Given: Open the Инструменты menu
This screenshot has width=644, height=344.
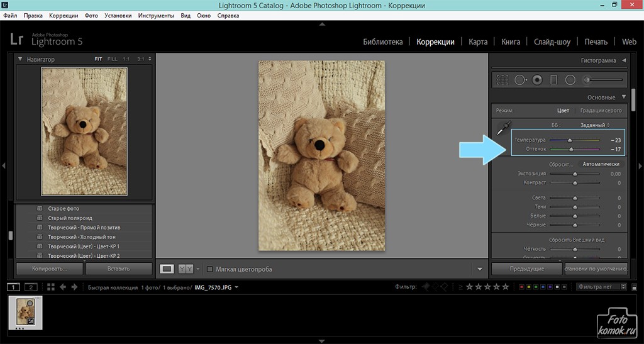Looking at the screenshot, I should (156, 16).
